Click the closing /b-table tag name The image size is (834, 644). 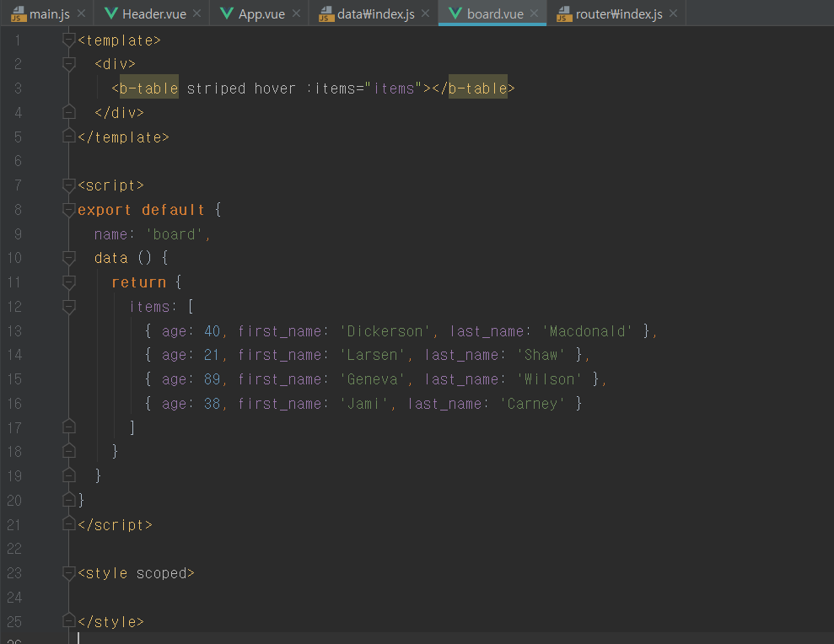point(477,89)
